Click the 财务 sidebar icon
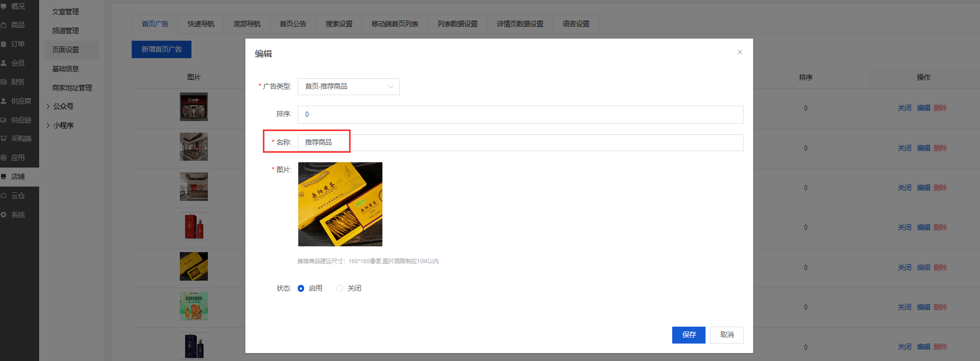The image size is (980, 361). click(x=4, y=82)
